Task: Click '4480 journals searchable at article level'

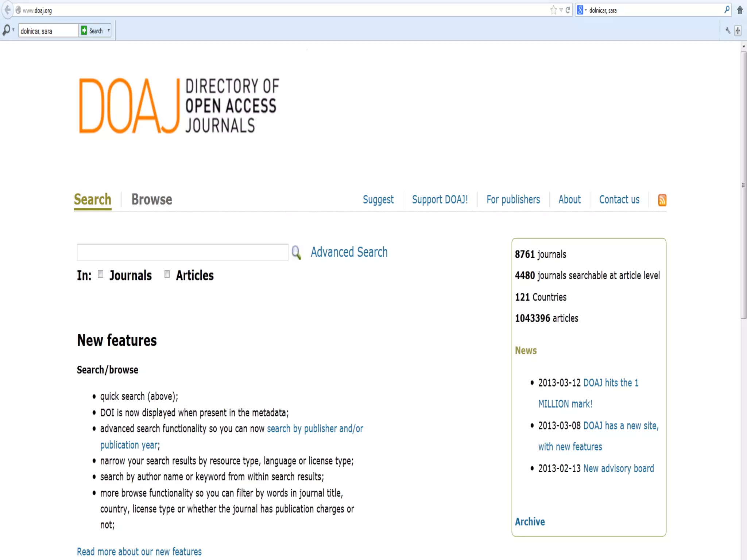Action: click(x=587, y=276)
